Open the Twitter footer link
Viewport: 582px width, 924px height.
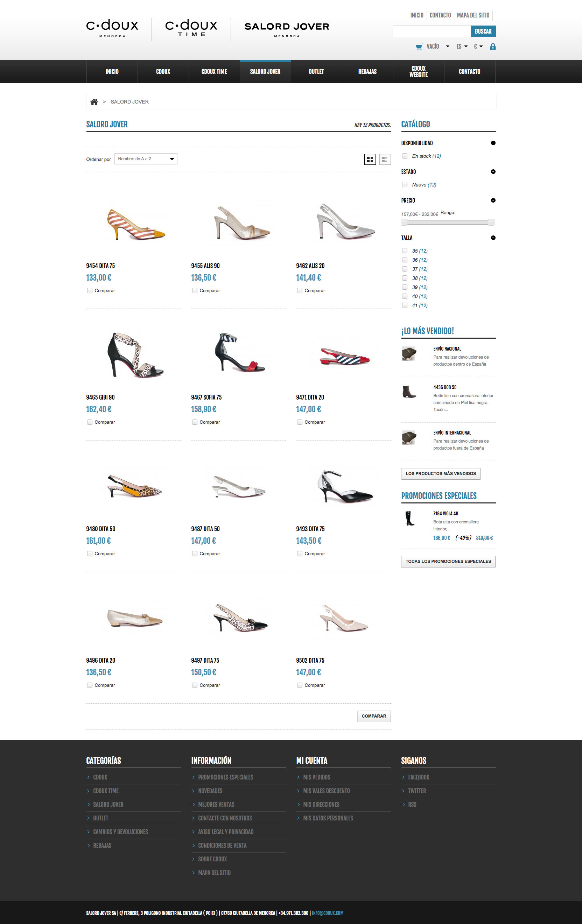tap(417, 791)
